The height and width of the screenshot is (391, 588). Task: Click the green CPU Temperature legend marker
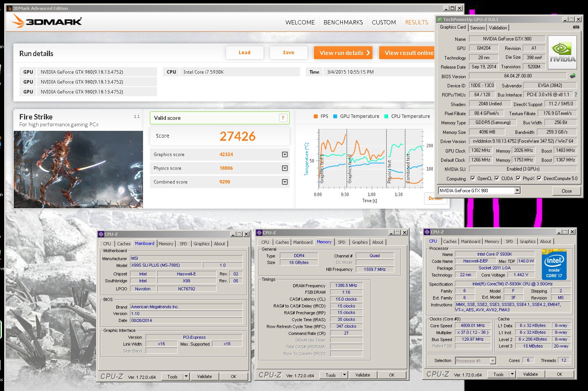tap(386, 116)
